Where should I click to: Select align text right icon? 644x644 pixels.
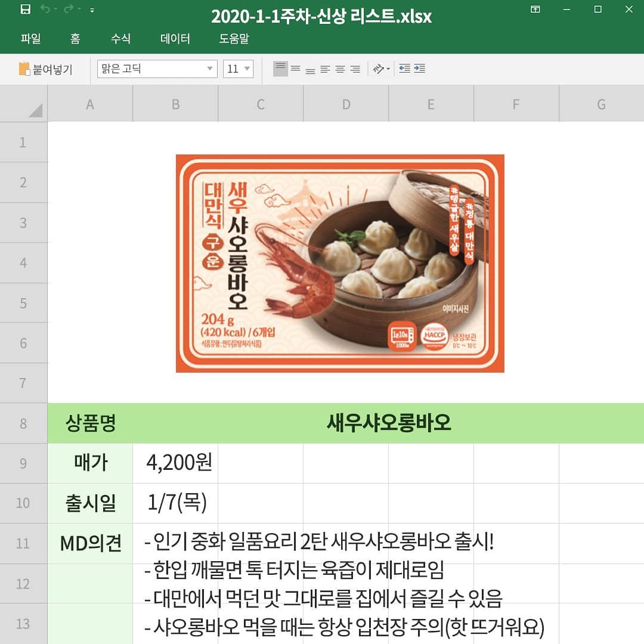tap(355, 69)
